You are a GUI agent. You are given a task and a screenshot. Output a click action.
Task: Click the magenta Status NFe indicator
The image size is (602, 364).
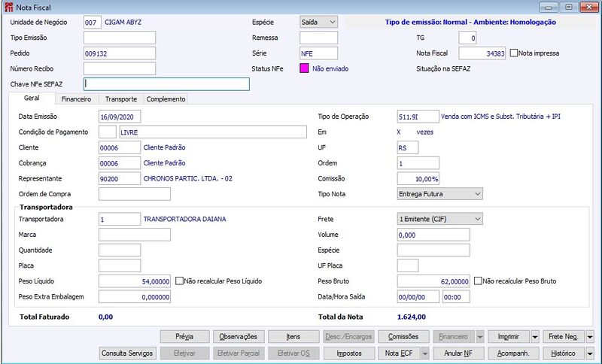pyautogui.click(x=304, y=68)
